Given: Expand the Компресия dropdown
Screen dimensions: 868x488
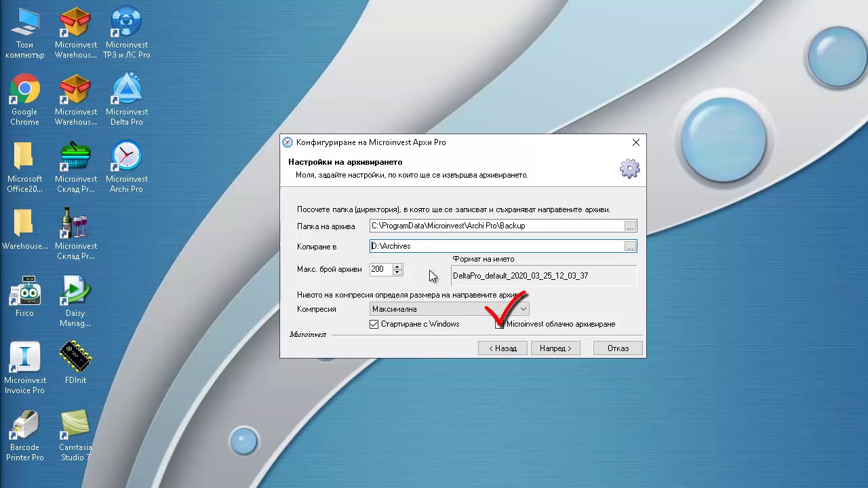Looking at the screenshot, I should (x=523, y=309).
